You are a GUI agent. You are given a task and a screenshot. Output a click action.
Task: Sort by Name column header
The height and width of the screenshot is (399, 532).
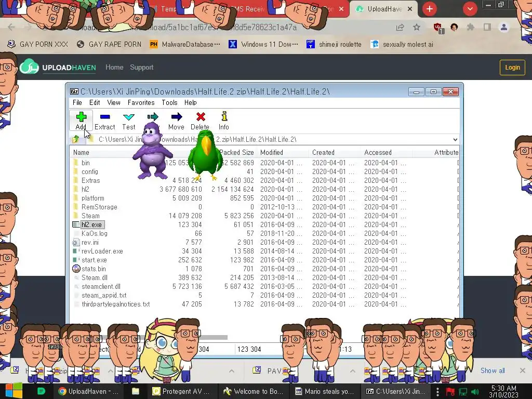pyautogui.click(x=81, y=152)
